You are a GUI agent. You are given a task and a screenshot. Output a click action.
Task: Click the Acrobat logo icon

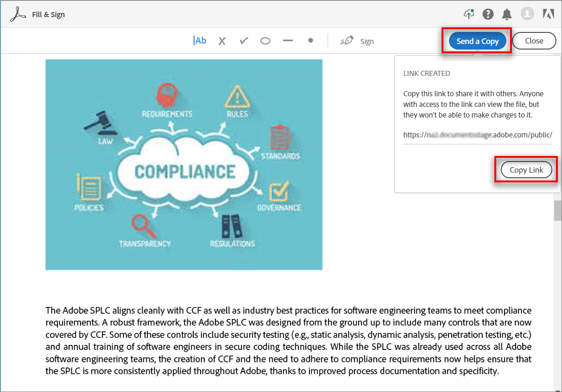pos(18,14)
